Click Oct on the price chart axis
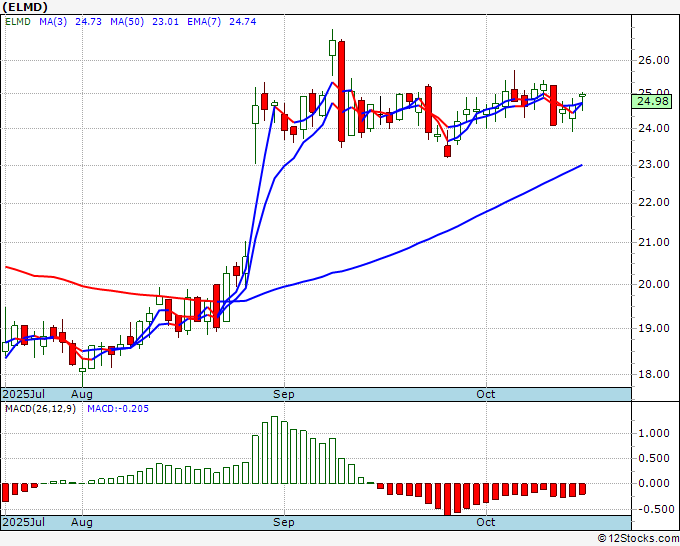The height and width of the screenshot is (546, 680). (x=486, y=394)
